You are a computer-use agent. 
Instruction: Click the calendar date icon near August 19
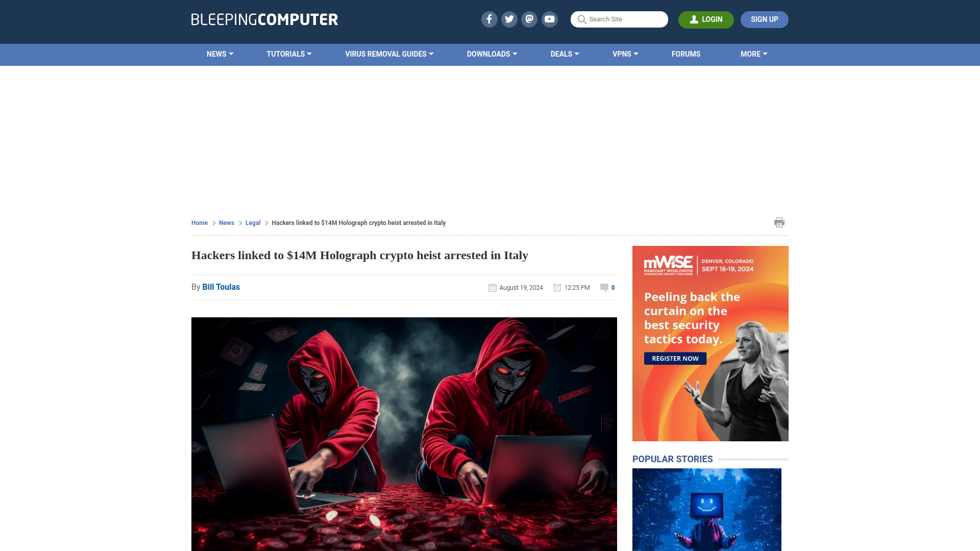[492, 287]
